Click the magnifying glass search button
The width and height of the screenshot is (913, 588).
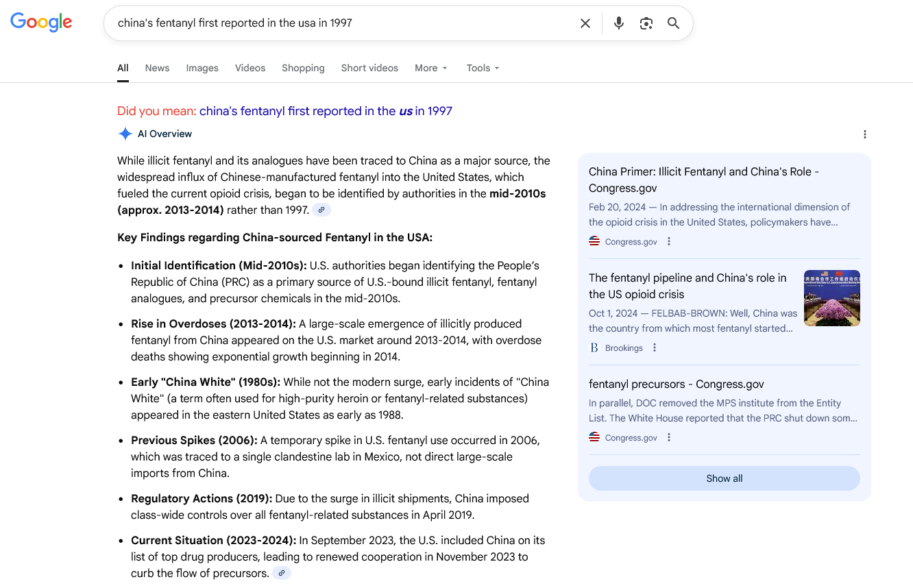pos(673,23)
